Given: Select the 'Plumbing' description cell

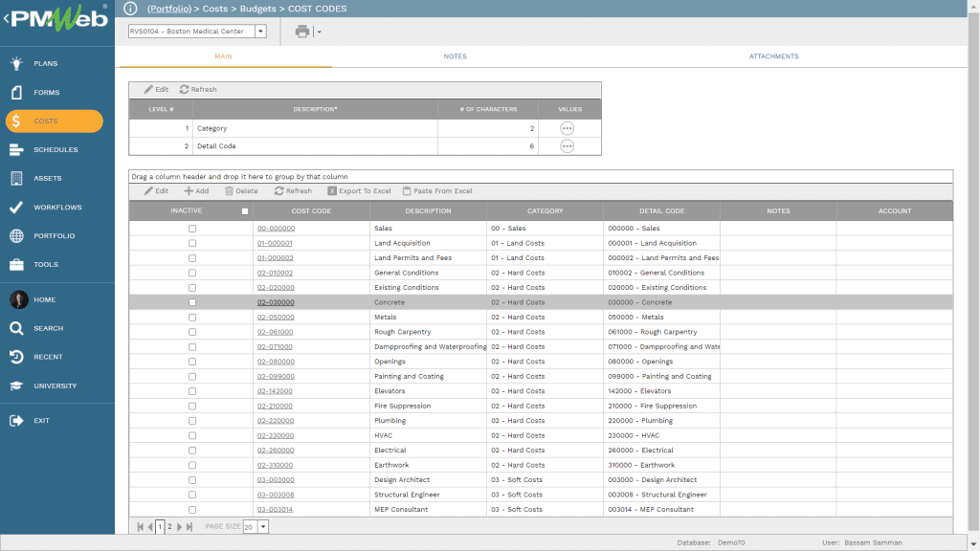Looking at the screenshot, I should pos(428,421).
